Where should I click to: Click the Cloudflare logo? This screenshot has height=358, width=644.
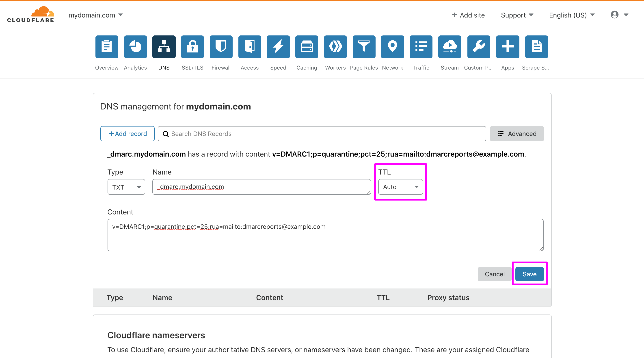30,14
